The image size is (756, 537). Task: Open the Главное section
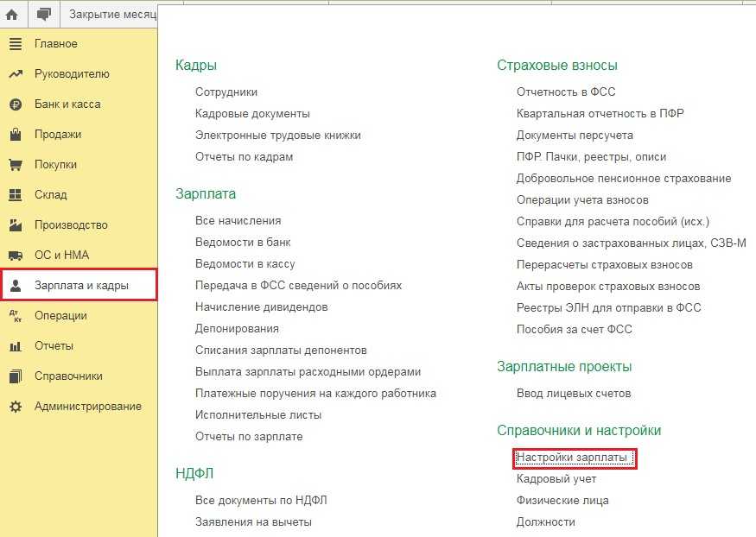click(56, 44)
